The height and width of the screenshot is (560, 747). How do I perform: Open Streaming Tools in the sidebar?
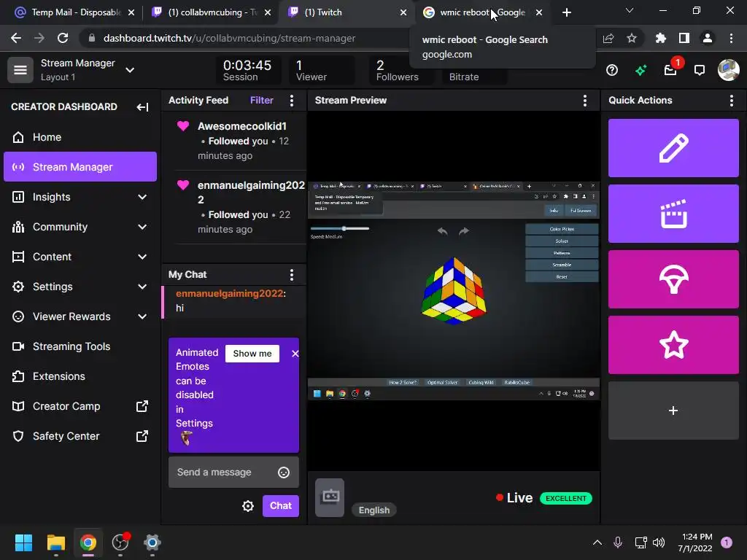pyautogui.click(x=80, y=346)
